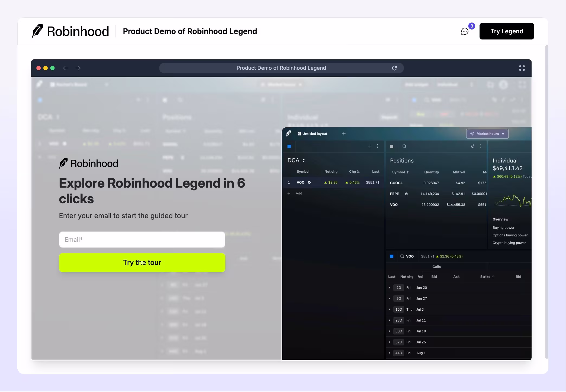Click the Robinhood feather logo in Legend window
This screenshot has height=392, width=566.
[289, 133]
